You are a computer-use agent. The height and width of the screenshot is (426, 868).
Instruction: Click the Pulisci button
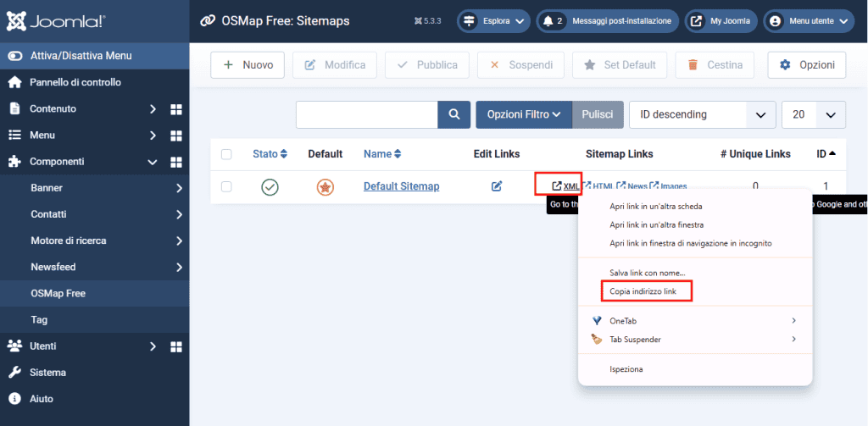tap(598, 114)
